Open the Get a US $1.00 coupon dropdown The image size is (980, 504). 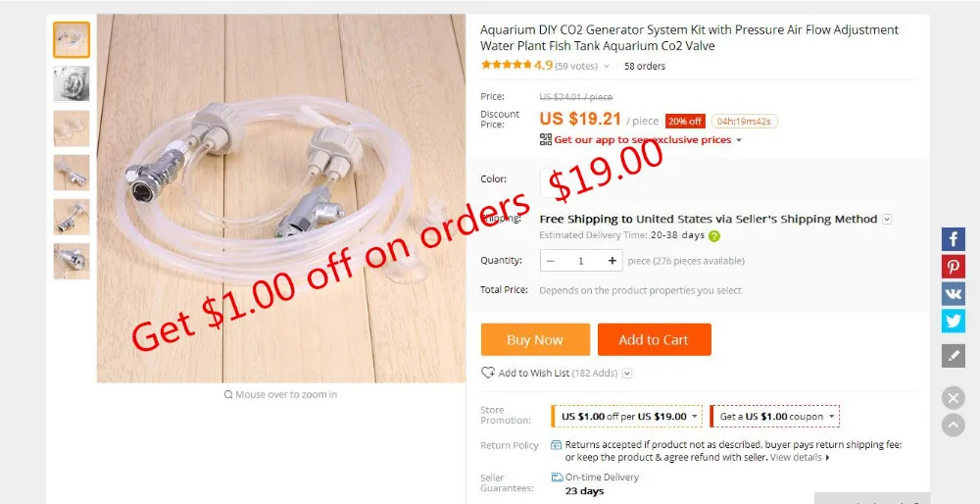775,417
